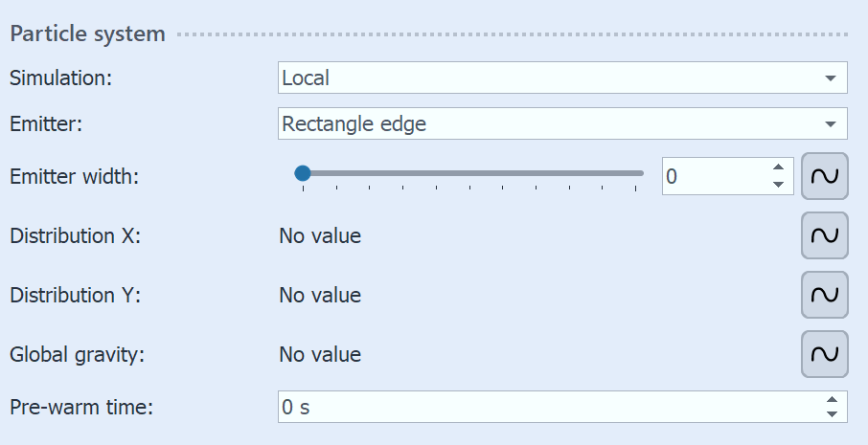Click the Simulation label

60,78
